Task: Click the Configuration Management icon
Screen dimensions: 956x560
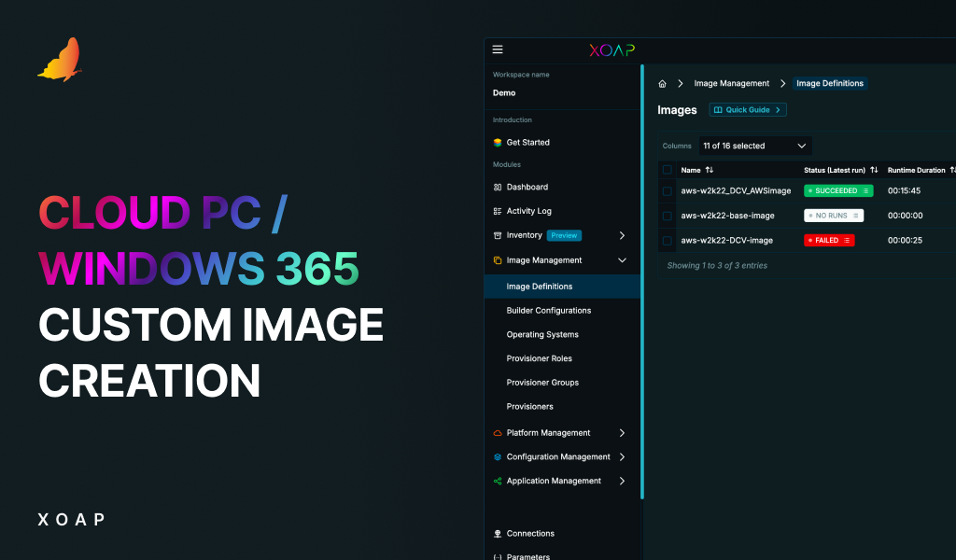Action: [x=498, y=457]
